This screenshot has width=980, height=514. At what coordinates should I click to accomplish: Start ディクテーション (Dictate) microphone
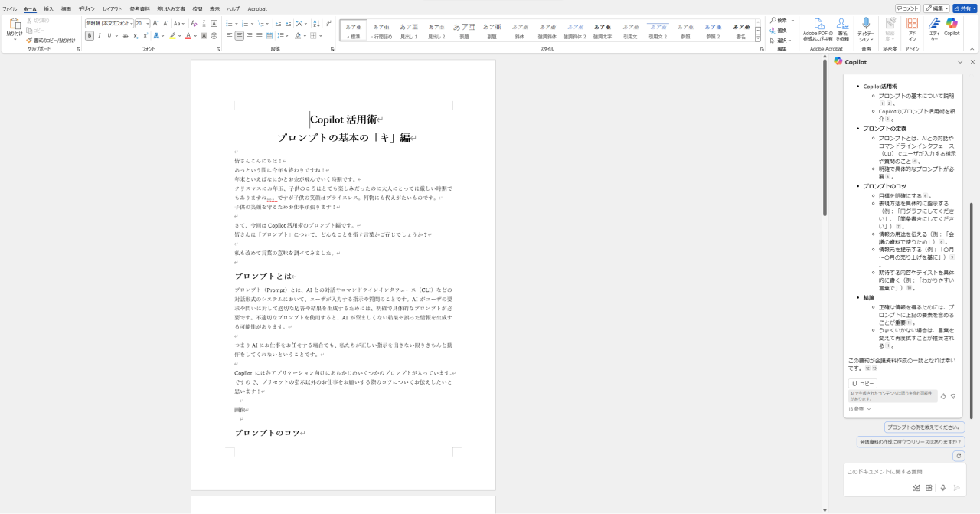(866, 28)
